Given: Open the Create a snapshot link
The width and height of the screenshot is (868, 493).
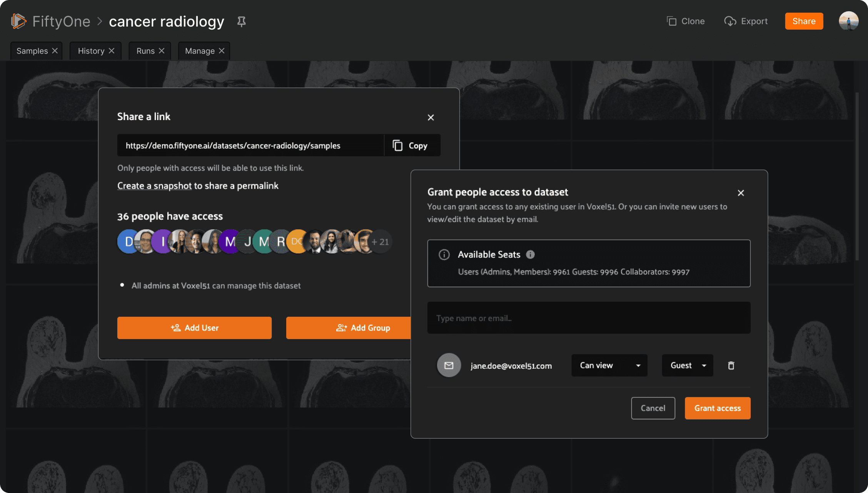Looking at the screenshot, I should click(154, 186).
